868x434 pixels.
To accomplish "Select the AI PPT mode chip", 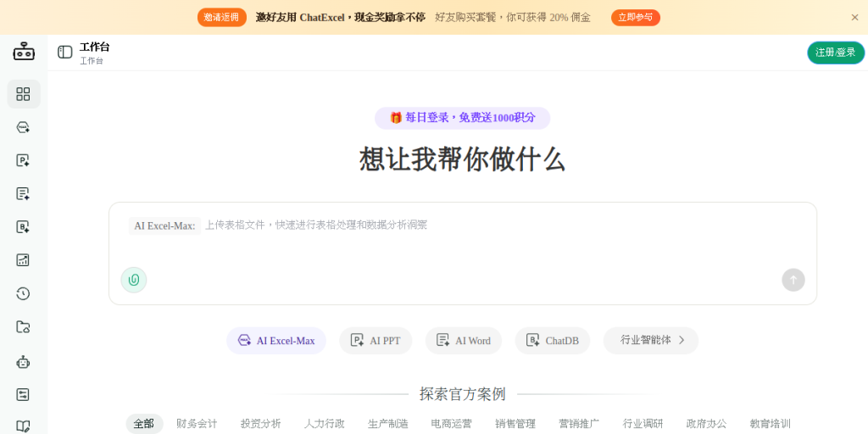I will pyautogui.click(x=376, y=341).
